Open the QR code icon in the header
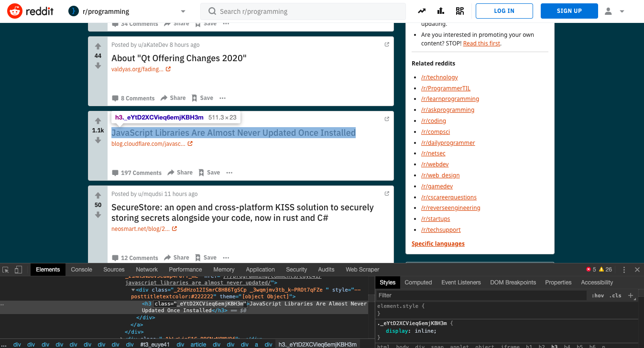This screenshot has width=644, height=348. point(459,10)
